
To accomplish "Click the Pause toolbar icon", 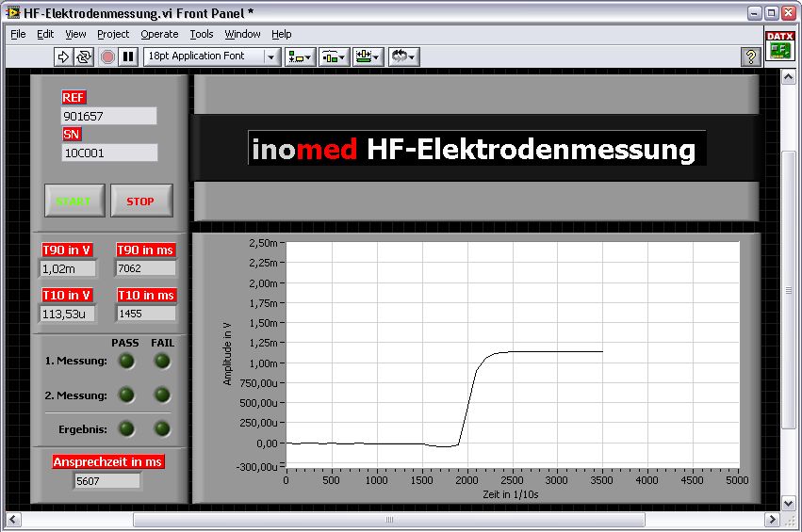I will pyautogui.click(x=128, y=56).
